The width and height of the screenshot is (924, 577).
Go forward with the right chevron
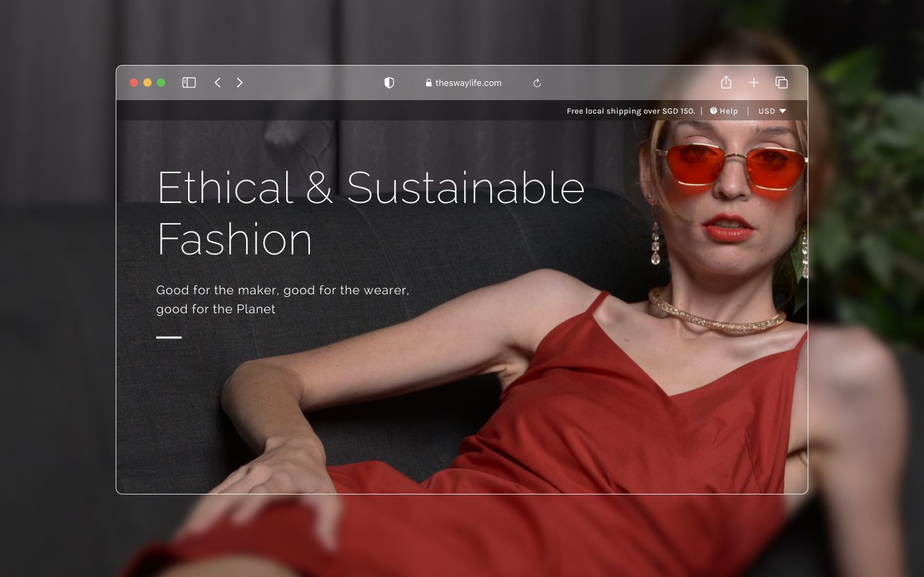[239, 83]
